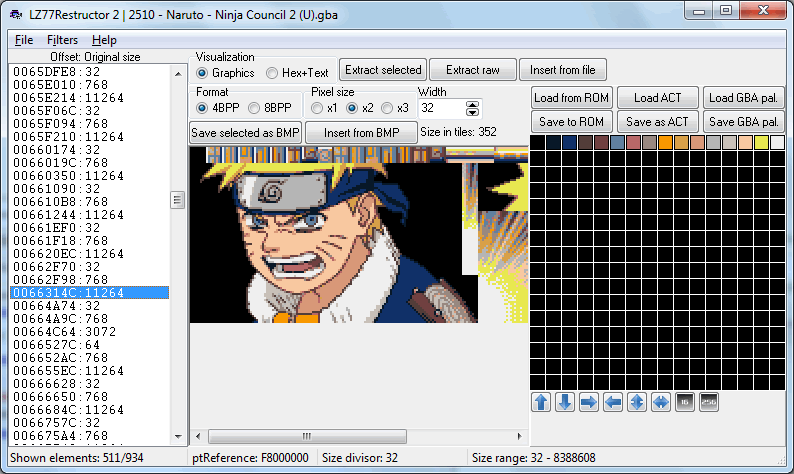Click the Width input field
The height and width of the screenshot is (474, 794).
442,108
